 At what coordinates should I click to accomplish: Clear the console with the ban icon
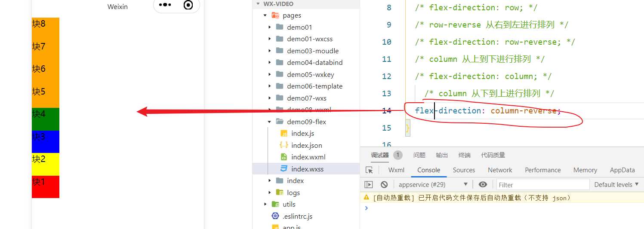[384, 184]
